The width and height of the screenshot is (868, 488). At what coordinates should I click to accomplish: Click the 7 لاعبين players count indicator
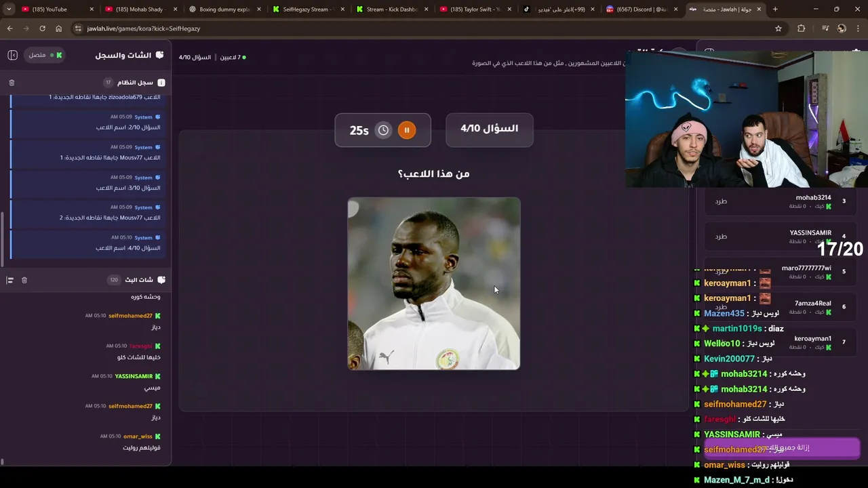(x=233, y=58)
